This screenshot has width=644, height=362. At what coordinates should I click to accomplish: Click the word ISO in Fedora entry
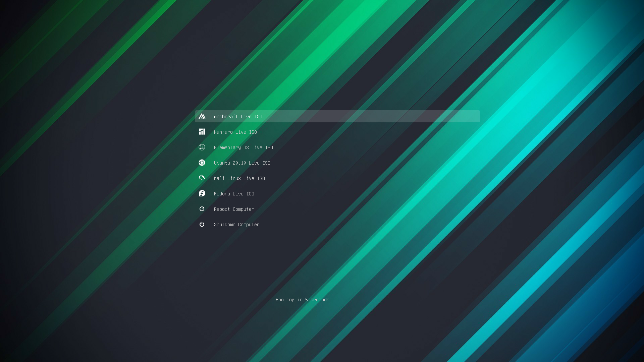pos(250,194)
